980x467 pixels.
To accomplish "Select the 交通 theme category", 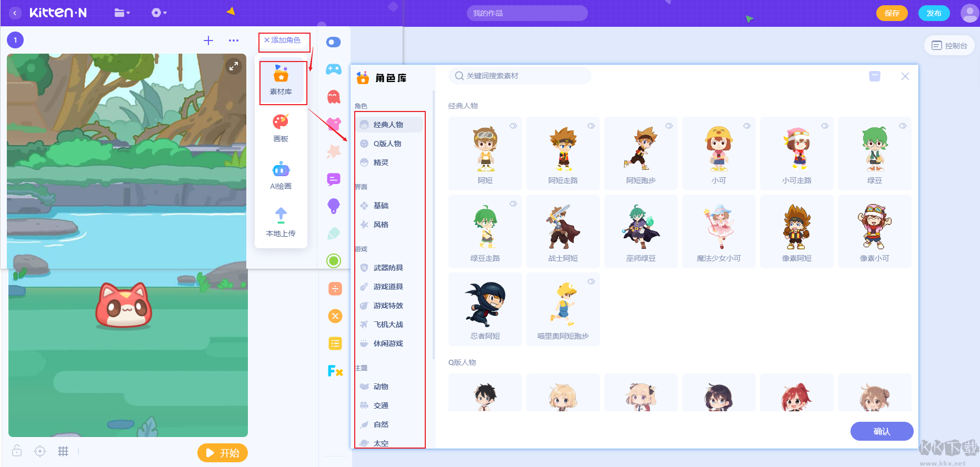I will tap(389, 405).
